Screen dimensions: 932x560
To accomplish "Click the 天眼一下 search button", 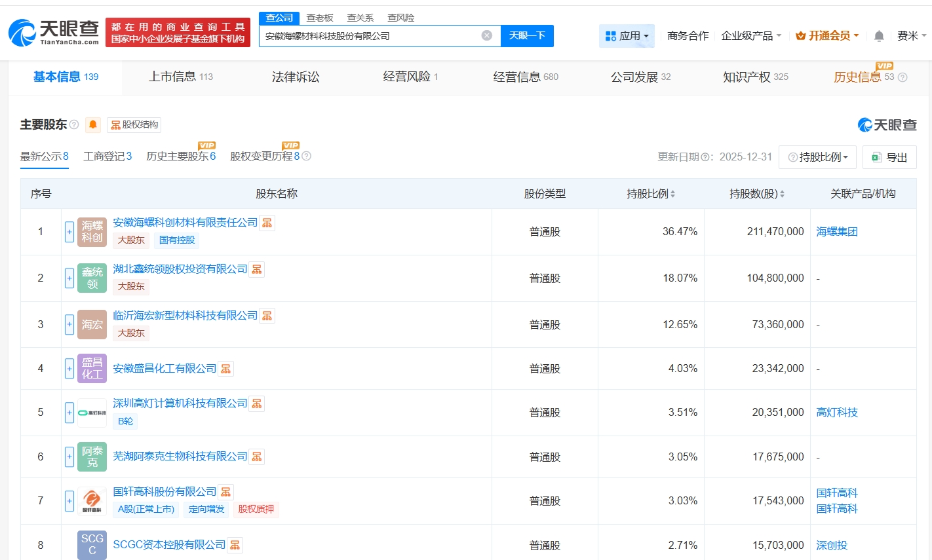I will 527,36.
